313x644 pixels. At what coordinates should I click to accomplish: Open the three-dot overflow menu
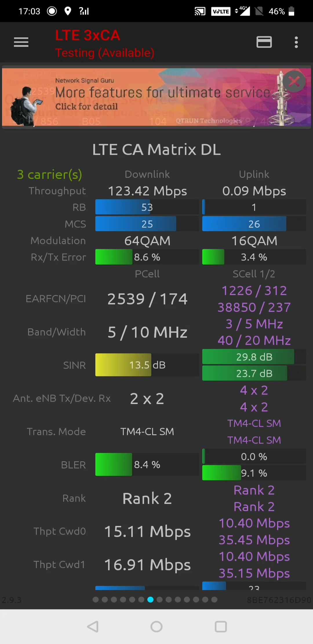point(296,42)
